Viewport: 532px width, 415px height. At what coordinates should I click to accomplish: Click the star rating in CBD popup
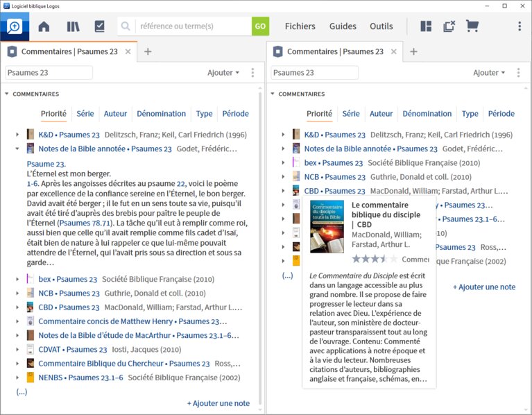375,260
